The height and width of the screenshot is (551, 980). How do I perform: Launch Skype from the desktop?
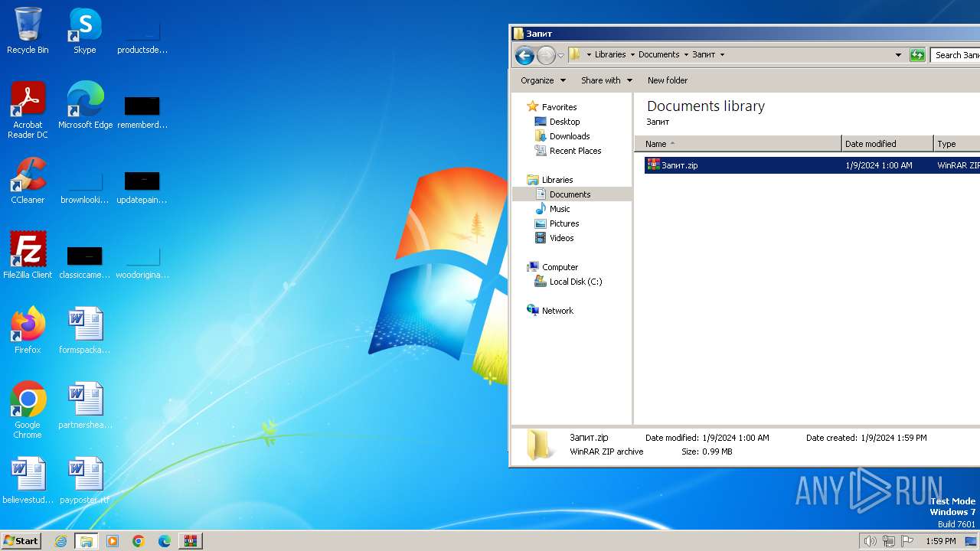coord(85,31)
